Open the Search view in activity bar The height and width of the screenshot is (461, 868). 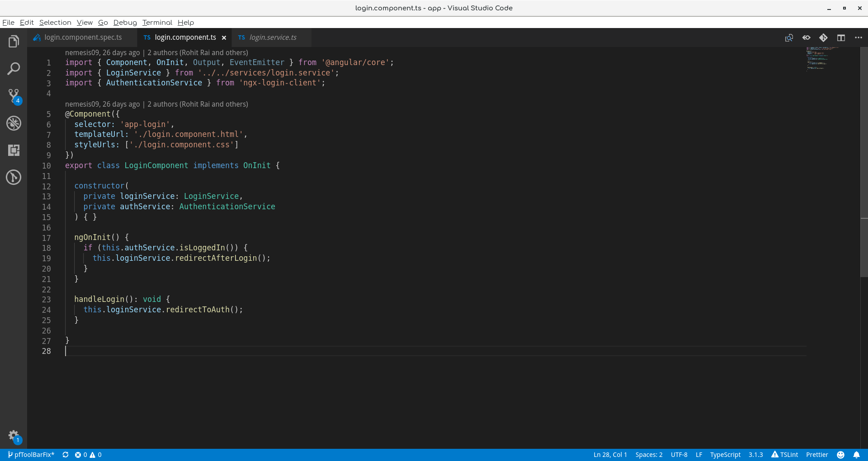click(x=14, y=69)
